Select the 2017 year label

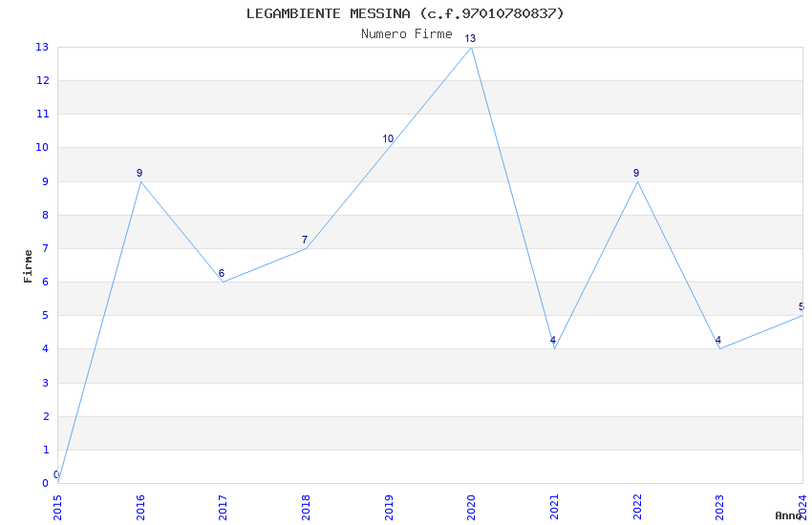[x=224, y=508]
